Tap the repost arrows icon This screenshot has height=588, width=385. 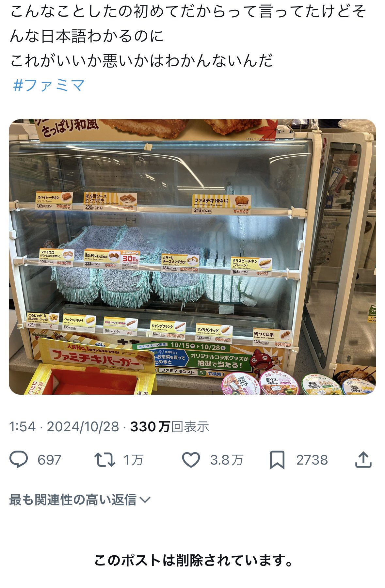click(104, 460)
